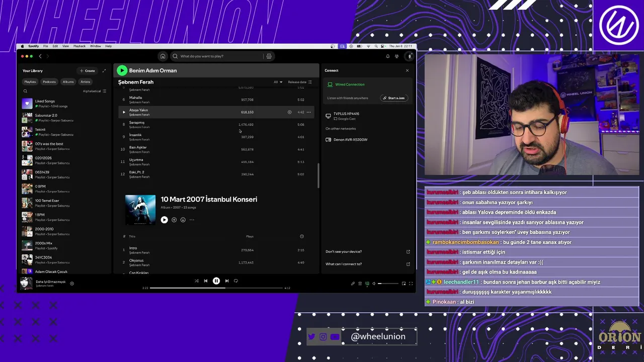The width and height of the screenshot is (644, 362).
Task: Skip to the next track
Action: 227,281
